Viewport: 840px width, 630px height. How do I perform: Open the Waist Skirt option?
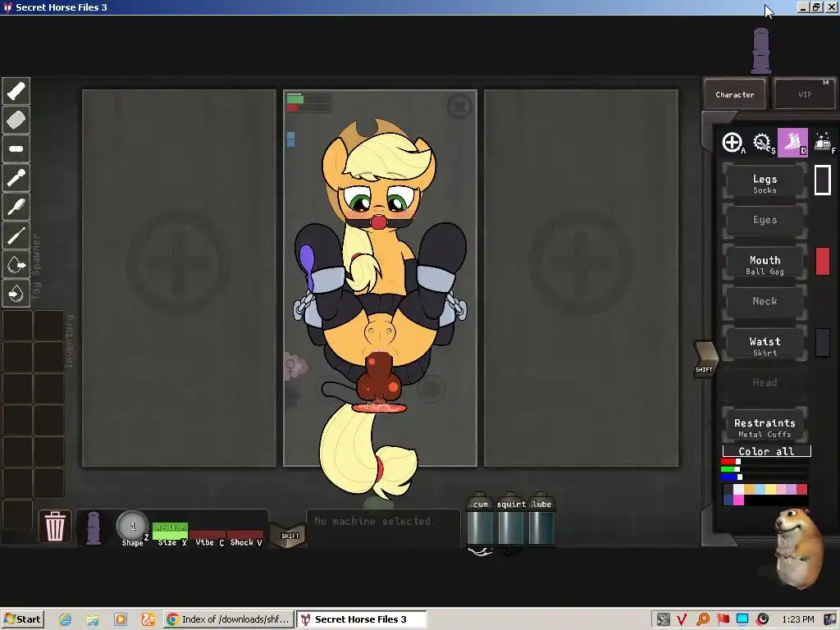point(765,345)
